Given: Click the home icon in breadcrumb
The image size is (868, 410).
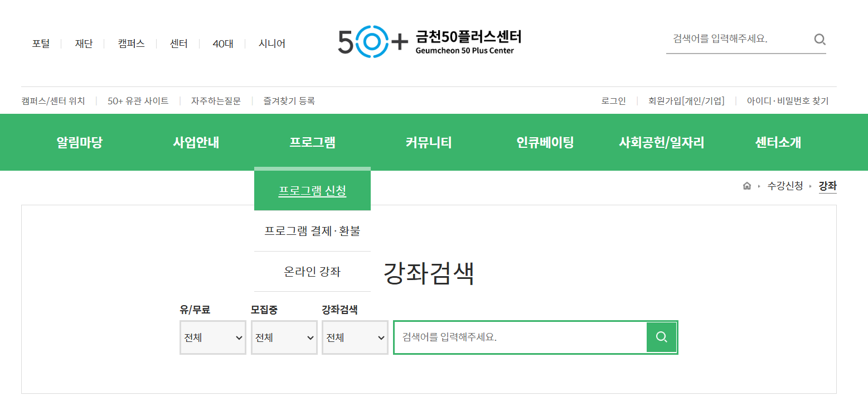Looking at the screenshot, I should point(746,186).
